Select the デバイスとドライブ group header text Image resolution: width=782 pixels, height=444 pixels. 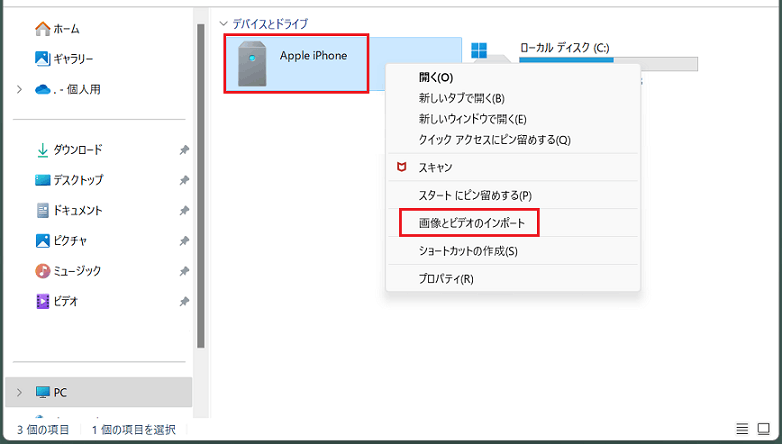pos(270,23)
